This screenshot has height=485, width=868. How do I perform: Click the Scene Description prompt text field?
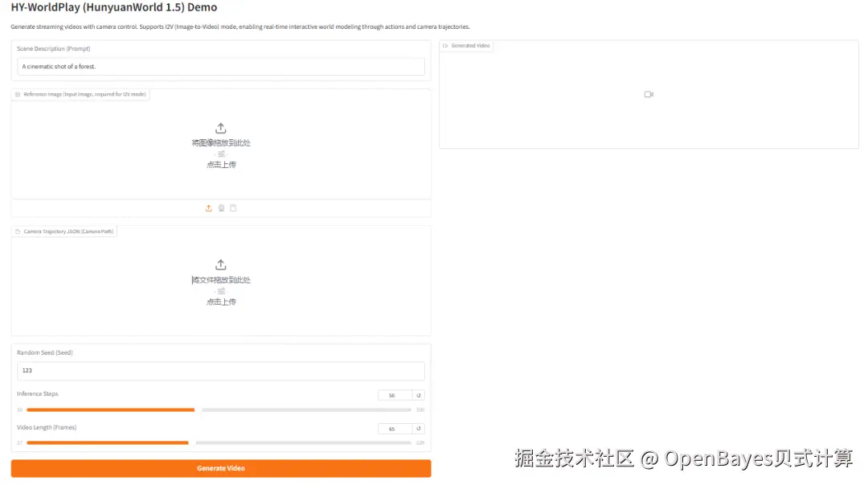point(221,67)
